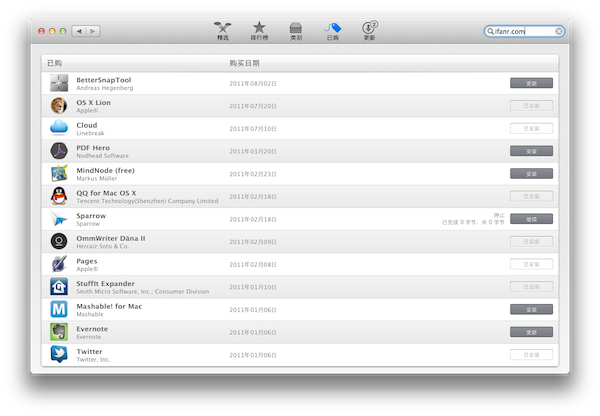Click the purchase date 2011年07月20日
600x416 pixels.
[x=253, y=106]
